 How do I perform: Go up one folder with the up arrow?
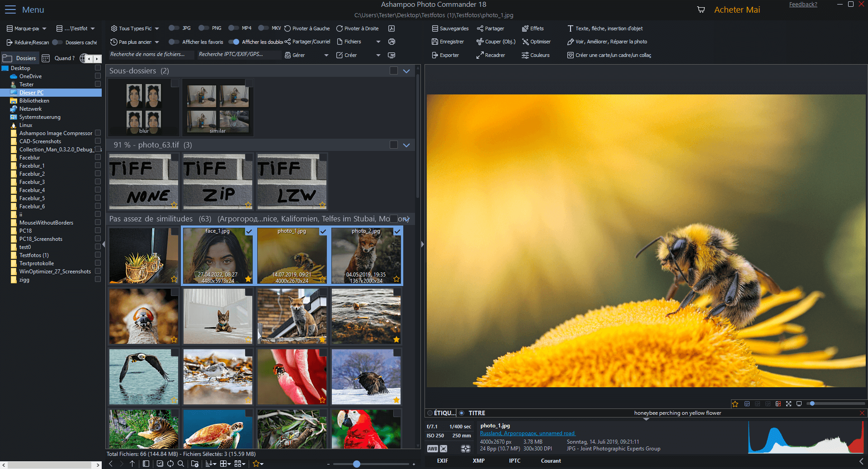(x=132, y=464)
